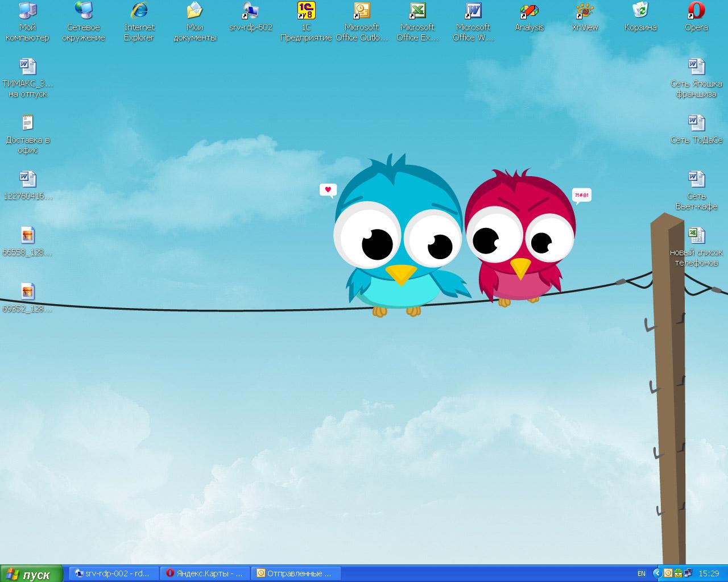728x582 pixels.
Task: Click the Internet Explorer desktop icon
Action: pyautogui.click(x=139, y=11)
